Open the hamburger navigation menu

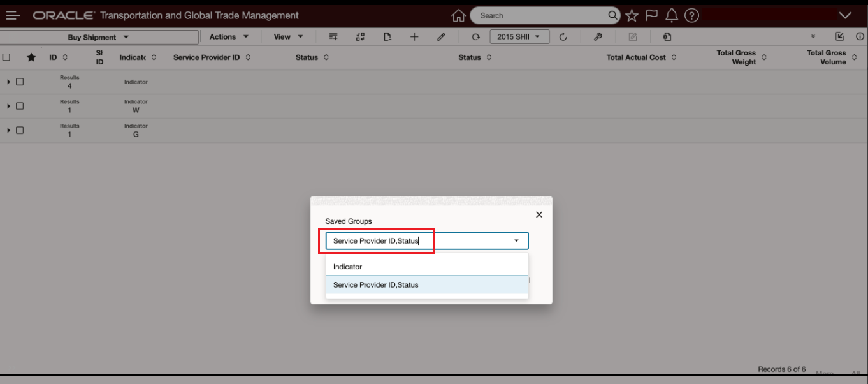tap(13, 15)
